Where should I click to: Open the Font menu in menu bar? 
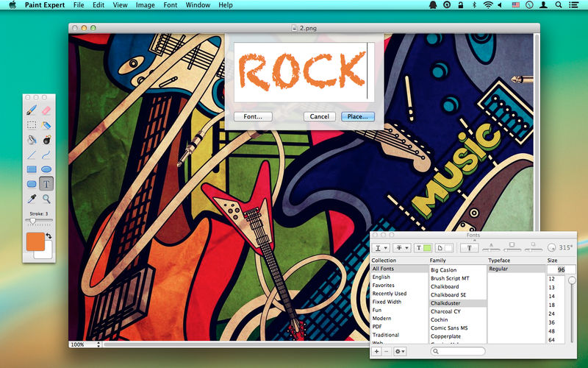(x=171, y=5)
